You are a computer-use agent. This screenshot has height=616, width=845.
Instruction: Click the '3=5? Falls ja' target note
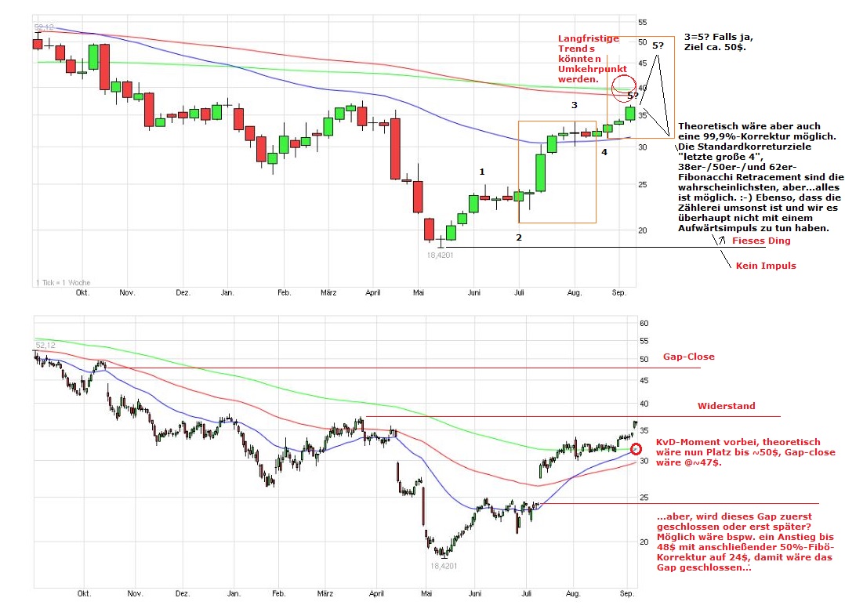[718, 42]
